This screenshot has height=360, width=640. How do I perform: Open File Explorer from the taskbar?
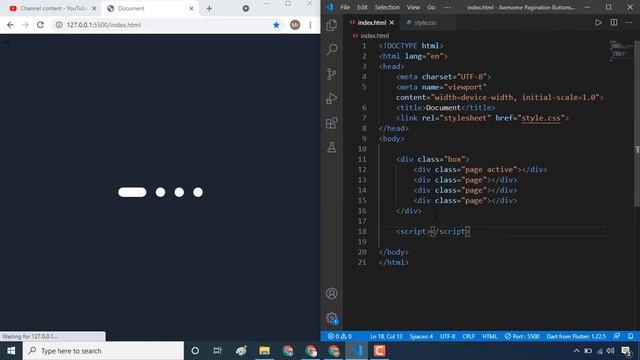click(x=264, y=351)
